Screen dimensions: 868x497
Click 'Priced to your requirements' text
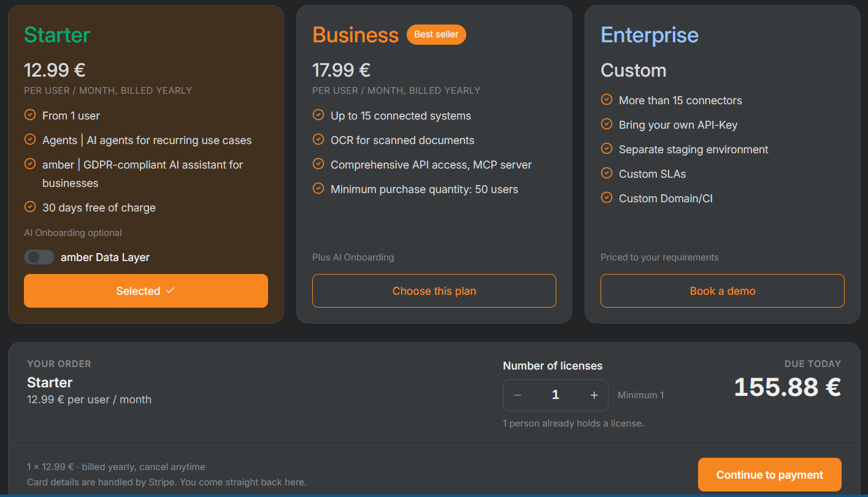[x=659, y=257]
